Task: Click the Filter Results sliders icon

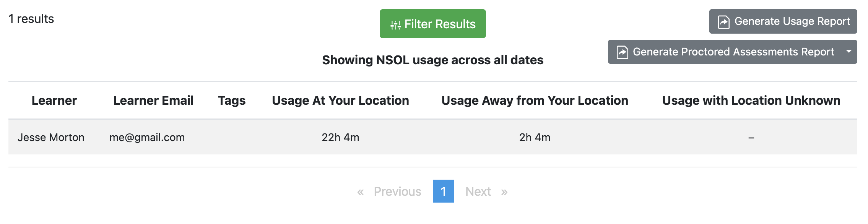Action: pyautogui.click(x=395, y=25)
